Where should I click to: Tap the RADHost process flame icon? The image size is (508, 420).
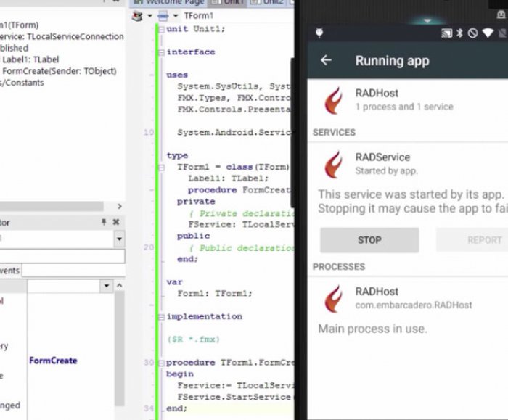(x=334, y=299)
